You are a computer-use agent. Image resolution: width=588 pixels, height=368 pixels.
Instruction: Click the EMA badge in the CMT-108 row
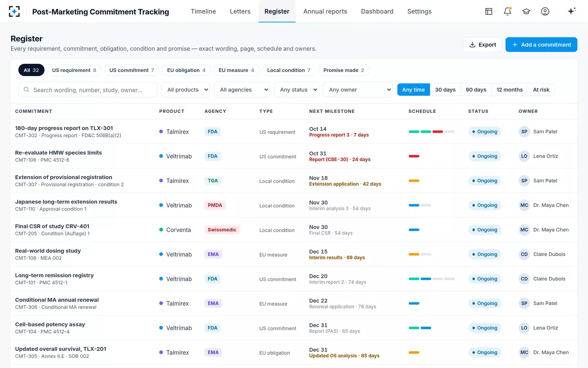coord(213,254)
